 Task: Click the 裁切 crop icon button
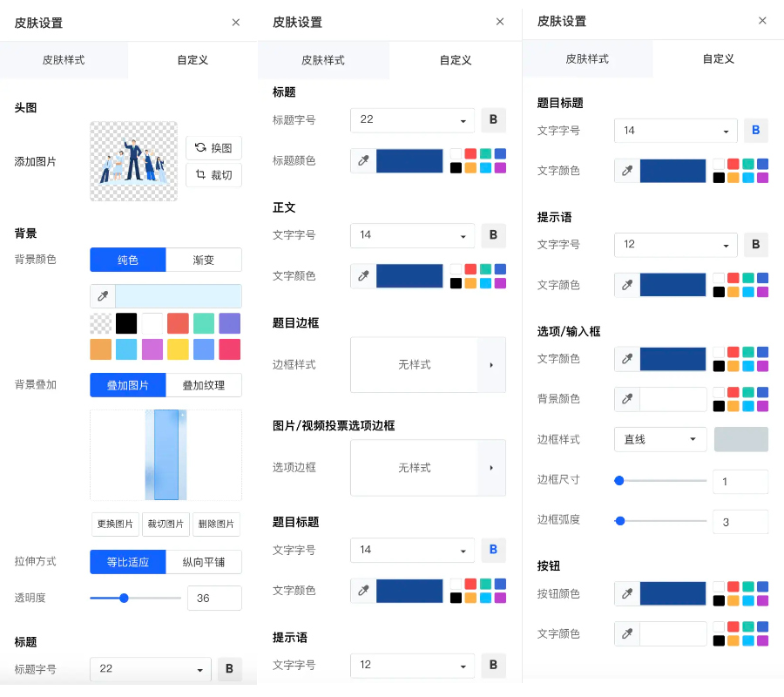click(213, 175)
